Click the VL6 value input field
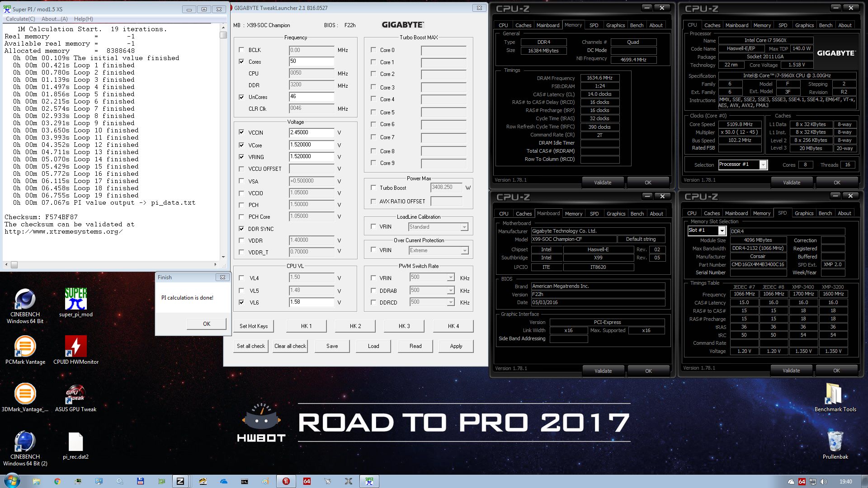Image resolution: width=868 pixels, height=488 pixels. pos(311,302)
